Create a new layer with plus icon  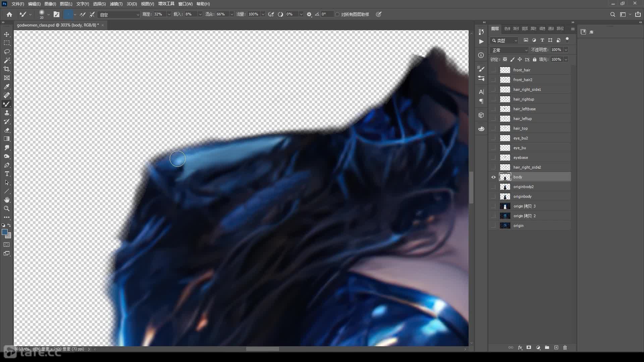[x=556, y=348]
